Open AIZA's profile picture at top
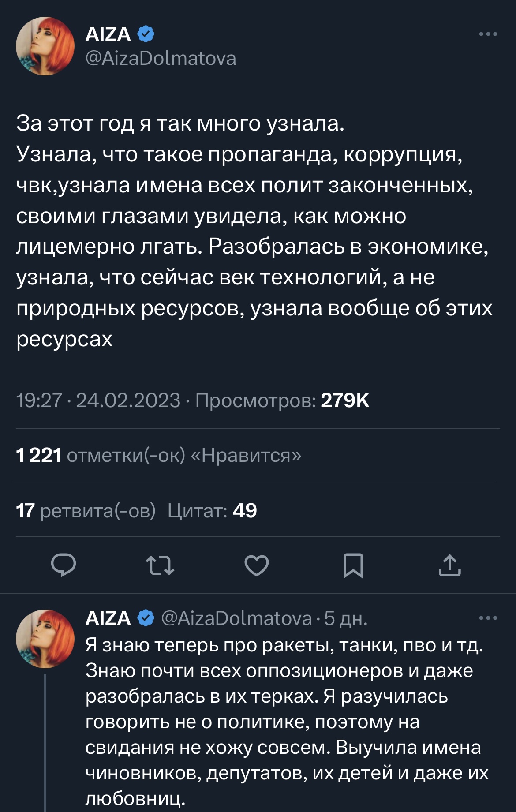Viewport: 516px width, 812px height. (x=45, y=46)
